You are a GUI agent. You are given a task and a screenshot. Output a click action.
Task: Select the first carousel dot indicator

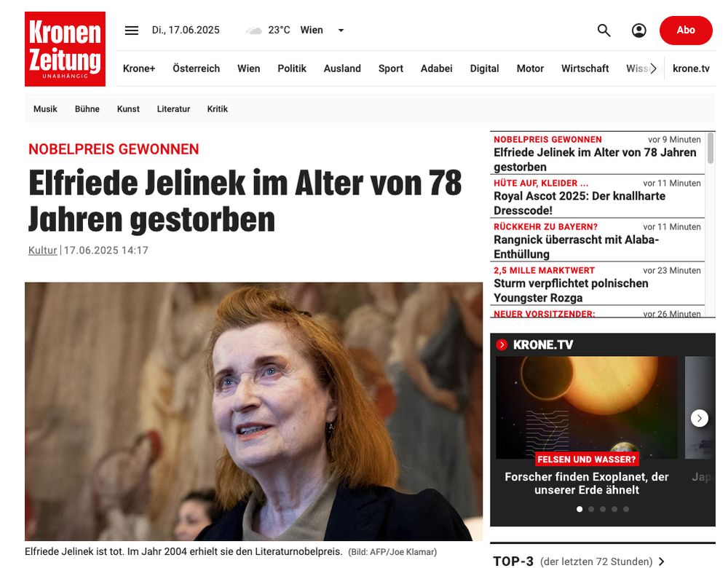coord(579,509)
